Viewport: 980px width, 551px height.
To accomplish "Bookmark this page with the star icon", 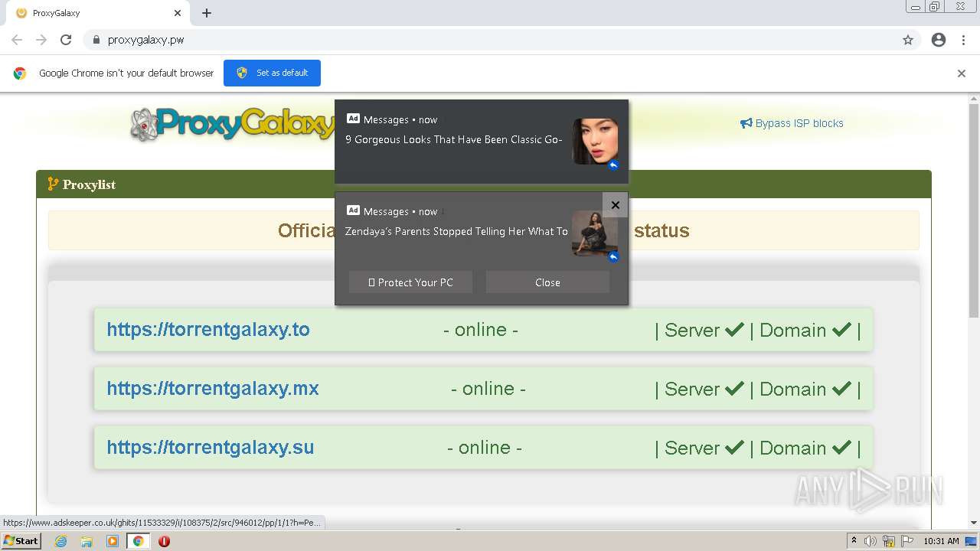I will [x=908, y=40].
